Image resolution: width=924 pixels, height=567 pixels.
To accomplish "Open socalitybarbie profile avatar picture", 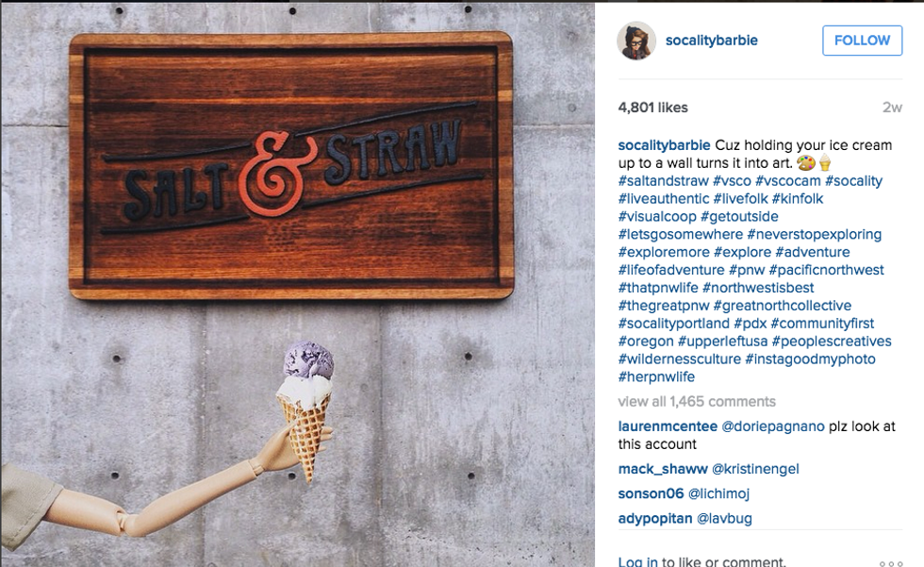I will pos(636,41).
